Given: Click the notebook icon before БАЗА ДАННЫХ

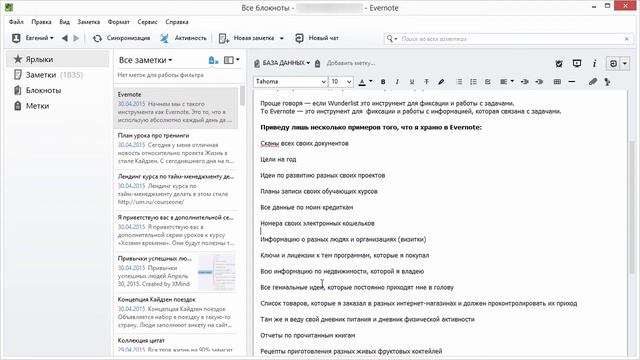Looking at the screenshot, I should point(257,63).
